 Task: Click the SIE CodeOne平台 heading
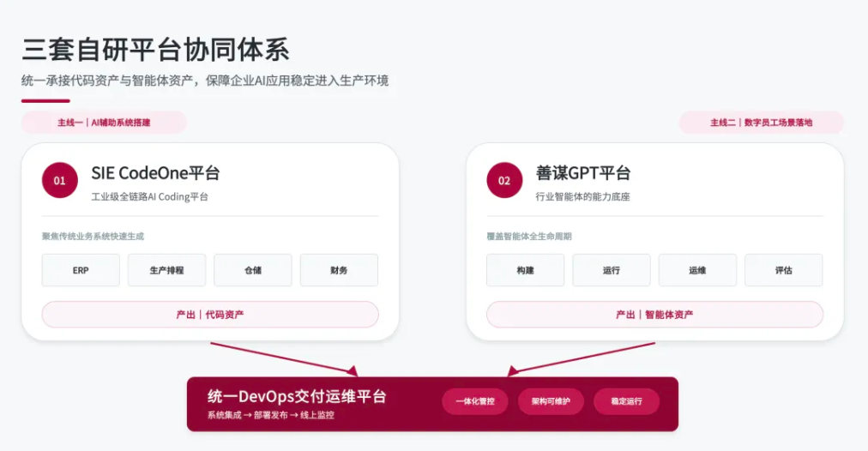[x=155, y=173]
